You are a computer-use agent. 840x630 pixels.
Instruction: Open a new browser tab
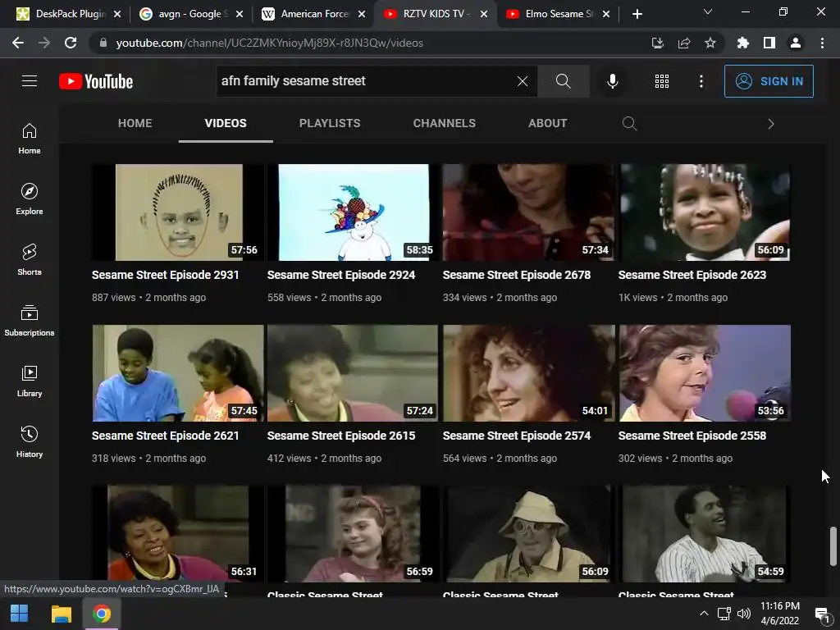pyautogui.click(x=637, y=14)
